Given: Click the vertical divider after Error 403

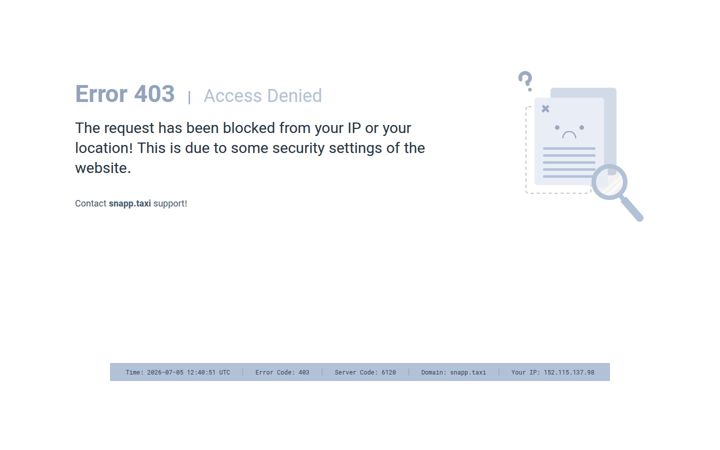Looking at the screenshot, I should coord(189,97).
